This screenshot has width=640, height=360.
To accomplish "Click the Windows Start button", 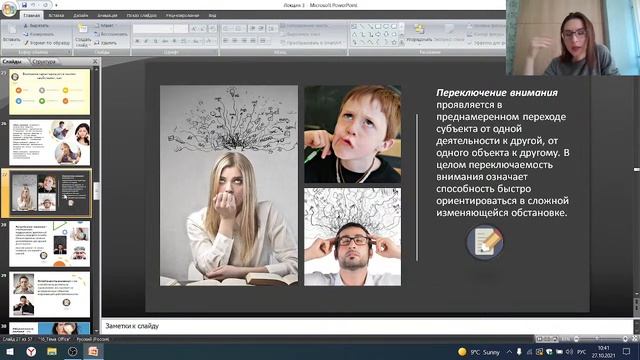I will (10, 351).
